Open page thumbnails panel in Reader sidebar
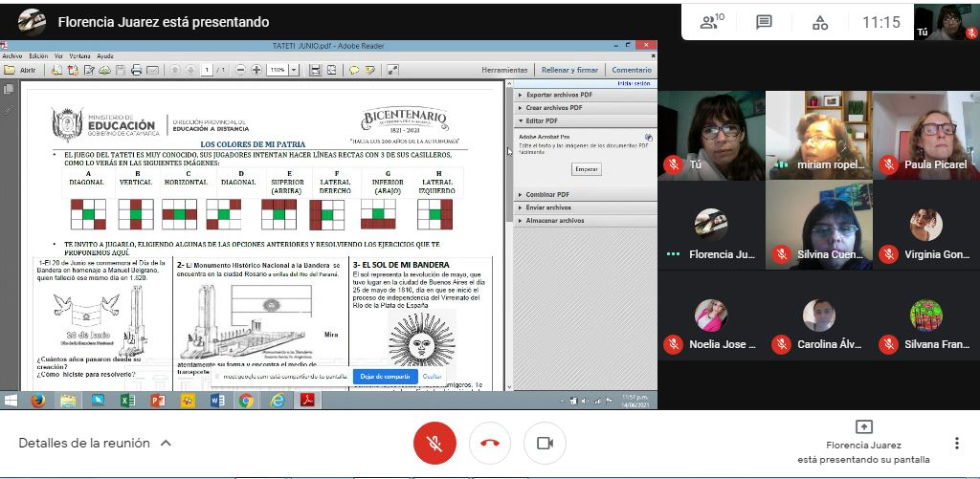Image resolution: width=980 pixels, height=479 pixels. point(9,90)
